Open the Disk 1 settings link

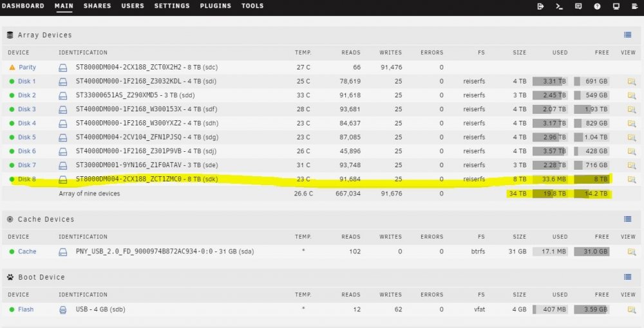click(x=26, y=81)
